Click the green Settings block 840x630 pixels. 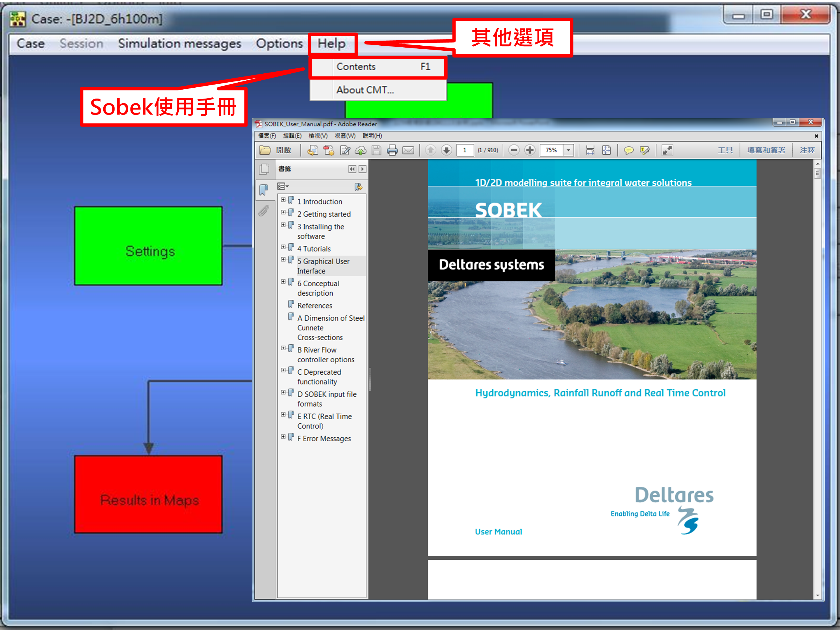tap(148, 246)
